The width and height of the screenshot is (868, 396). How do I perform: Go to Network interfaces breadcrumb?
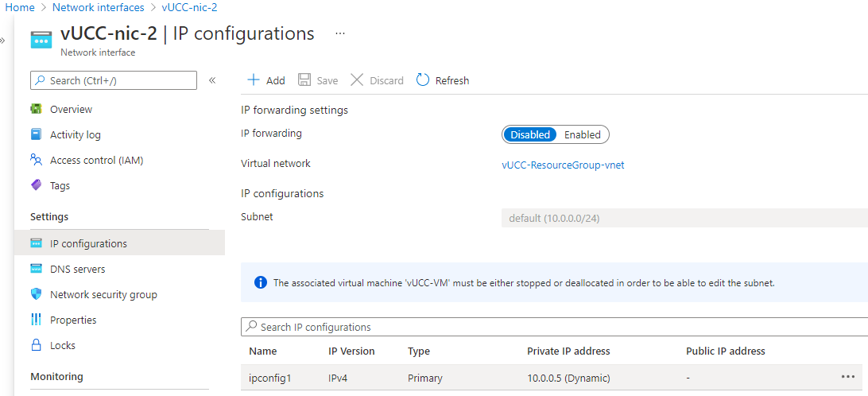pos(99,7)
